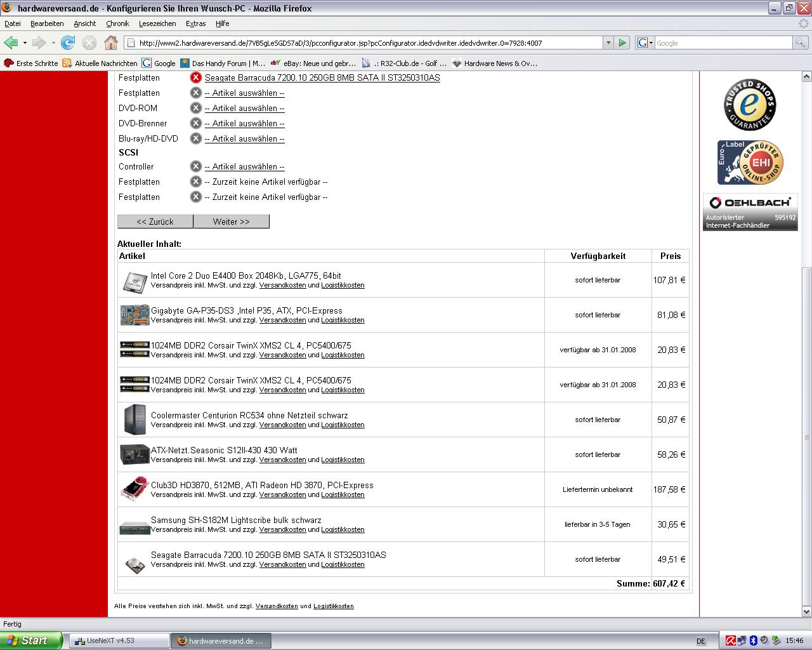The image size is (812, 650).
Task: Open Versandkosten link under Intel Core 2 Duo
Action: coord(282,286)
